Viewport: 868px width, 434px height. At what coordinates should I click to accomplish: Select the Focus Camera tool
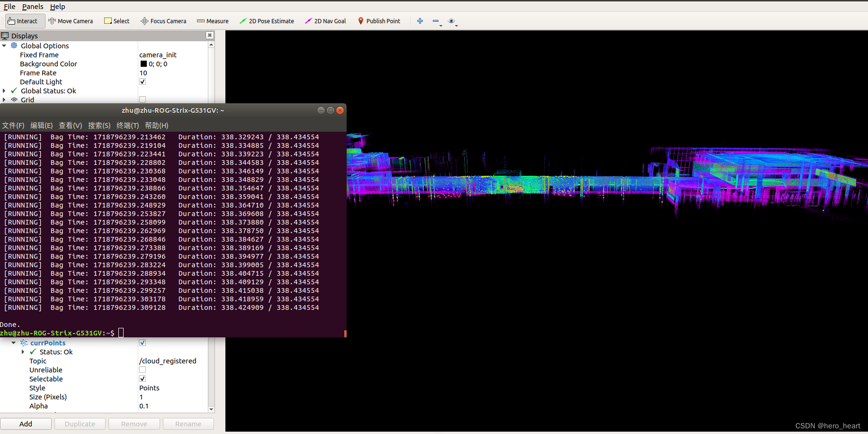pos(163,21)
